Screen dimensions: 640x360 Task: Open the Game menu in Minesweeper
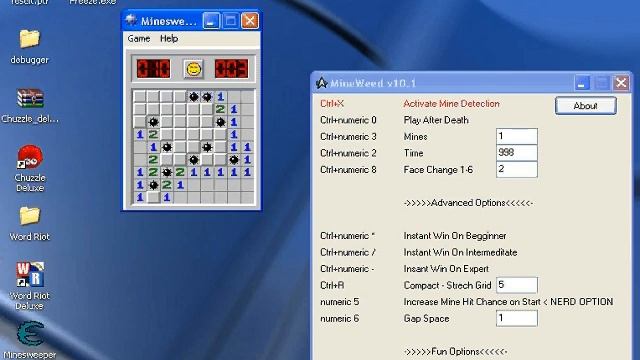coord(139,38)
